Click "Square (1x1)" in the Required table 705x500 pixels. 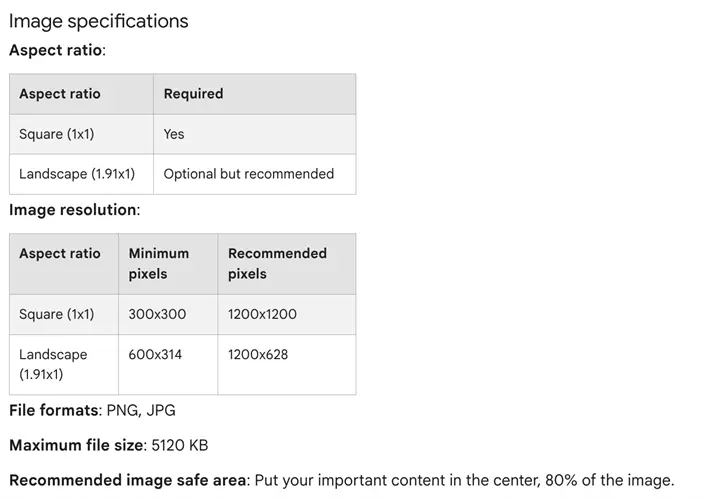(x=56, y=134)
